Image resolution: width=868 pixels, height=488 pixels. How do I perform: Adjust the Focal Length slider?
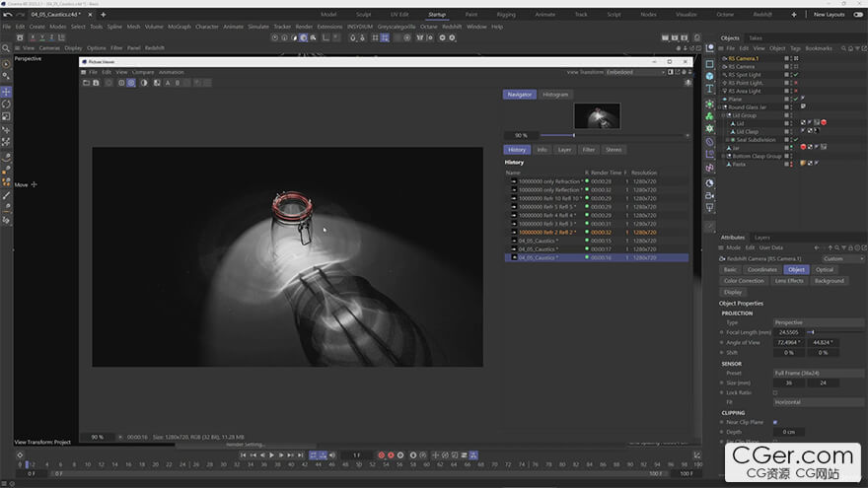click(x=835, y=332)
